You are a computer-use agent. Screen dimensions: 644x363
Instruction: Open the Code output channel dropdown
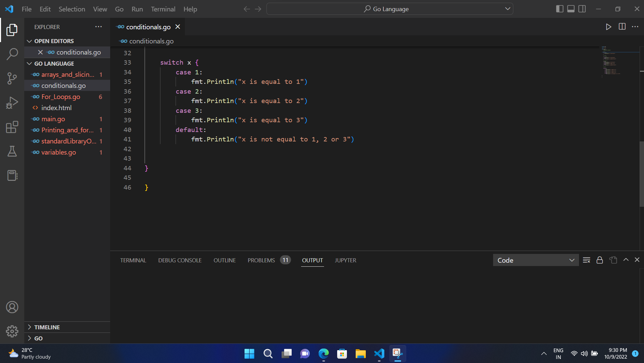(x=536, y=260)
